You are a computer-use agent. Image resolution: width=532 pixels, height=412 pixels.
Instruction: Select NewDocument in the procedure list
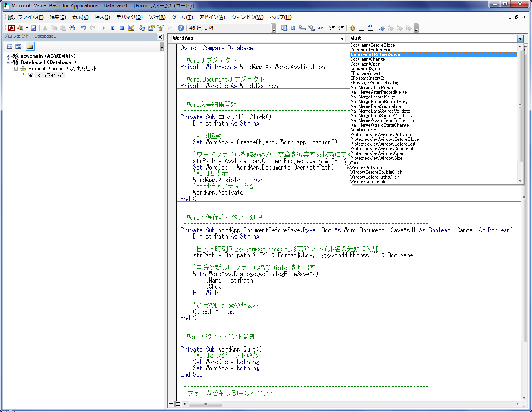pos(364,130)
